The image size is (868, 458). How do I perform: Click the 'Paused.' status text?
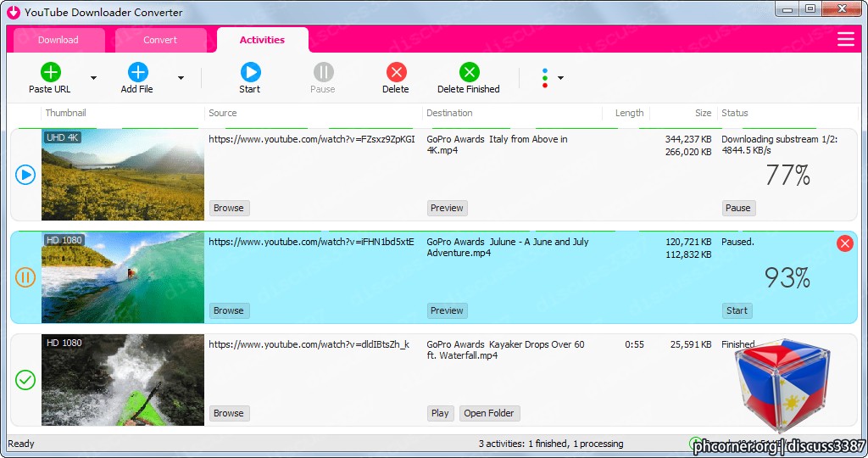click(738, 242)
